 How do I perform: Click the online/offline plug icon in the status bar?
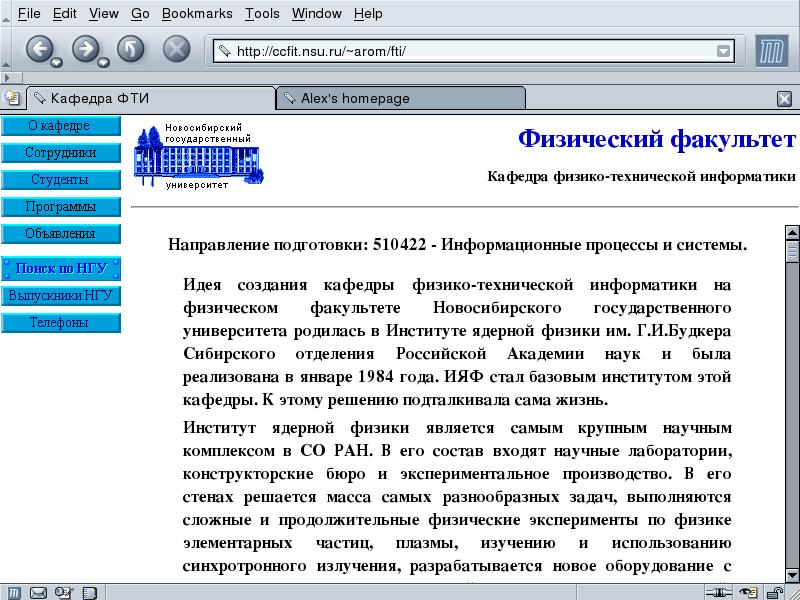718,593
